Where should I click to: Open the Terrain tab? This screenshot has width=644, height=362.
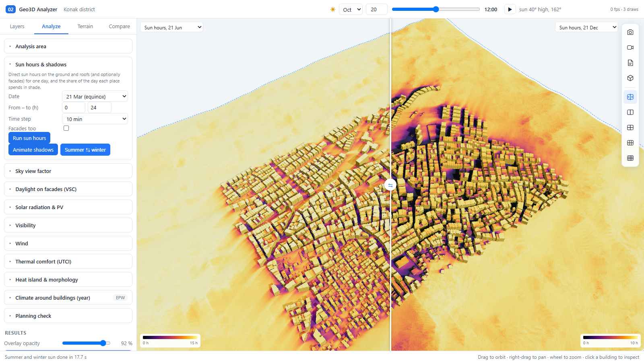tap(85, 26)
